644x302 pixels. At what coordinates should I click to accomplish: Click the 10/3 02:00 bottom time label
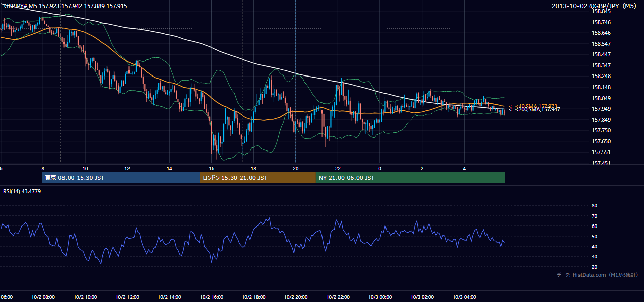(422, 297)
